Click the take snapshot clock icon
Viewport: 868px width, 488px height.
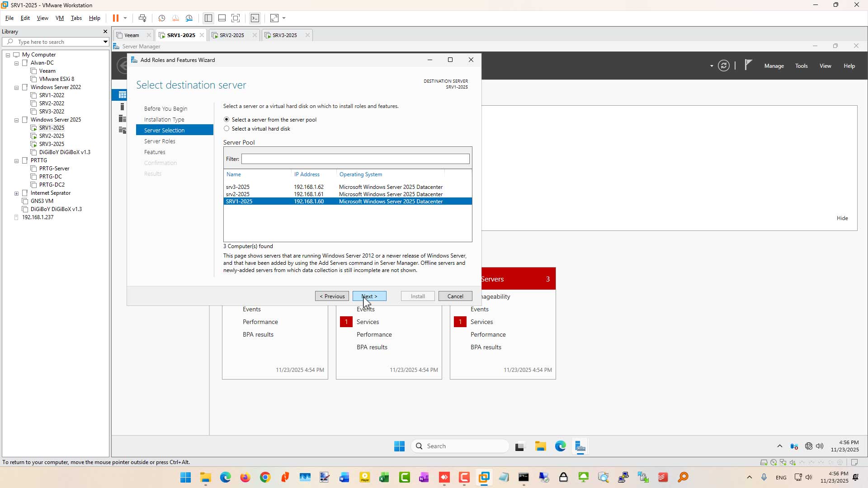161,18
